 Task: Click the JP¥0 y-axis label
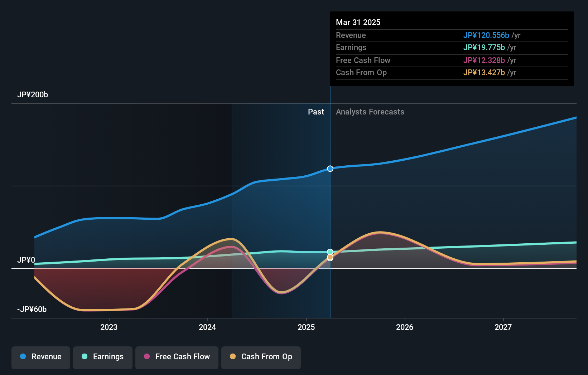point(26,260)
